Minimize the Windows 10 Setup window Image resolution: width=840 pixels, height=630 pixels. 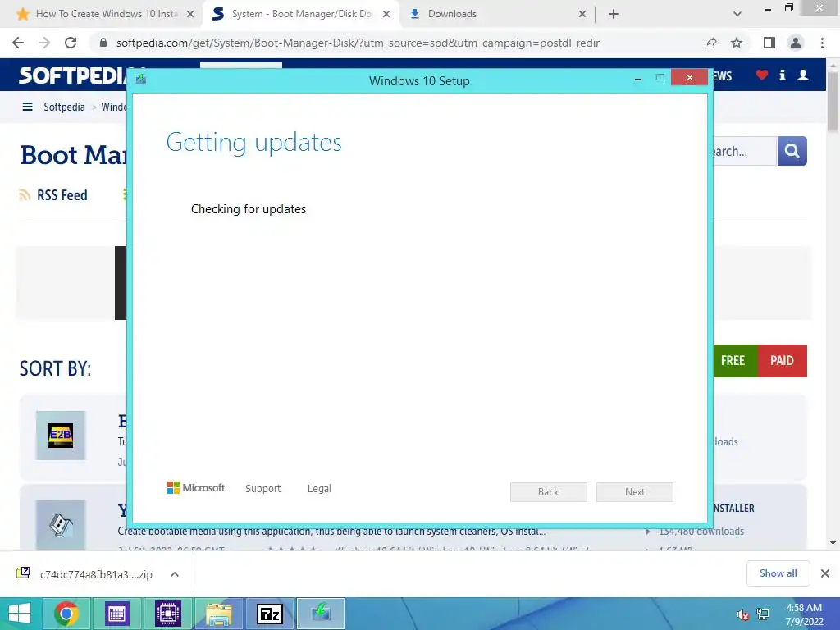click(x=638, y=79)
